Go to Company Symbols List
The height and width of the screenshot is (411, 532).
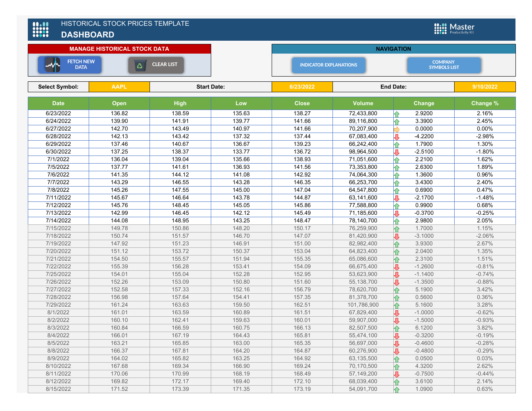(x=444, y=65)
